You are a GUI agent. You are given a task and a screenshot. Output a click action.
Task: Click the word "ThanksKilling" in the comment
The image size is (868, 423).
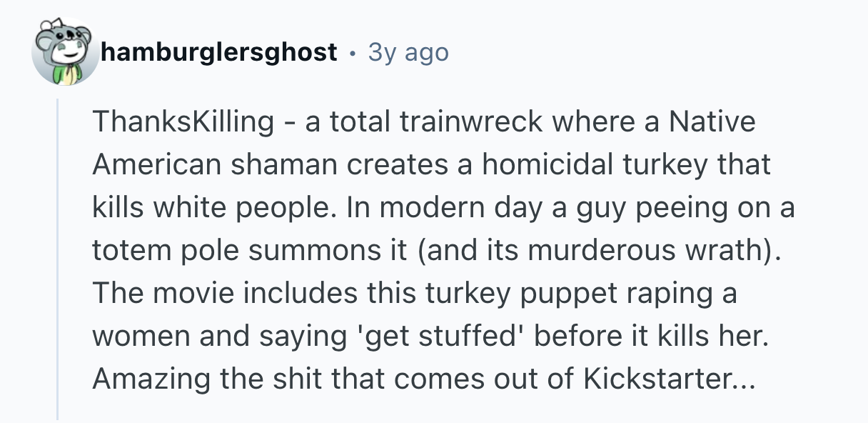[x=183, y=122]
